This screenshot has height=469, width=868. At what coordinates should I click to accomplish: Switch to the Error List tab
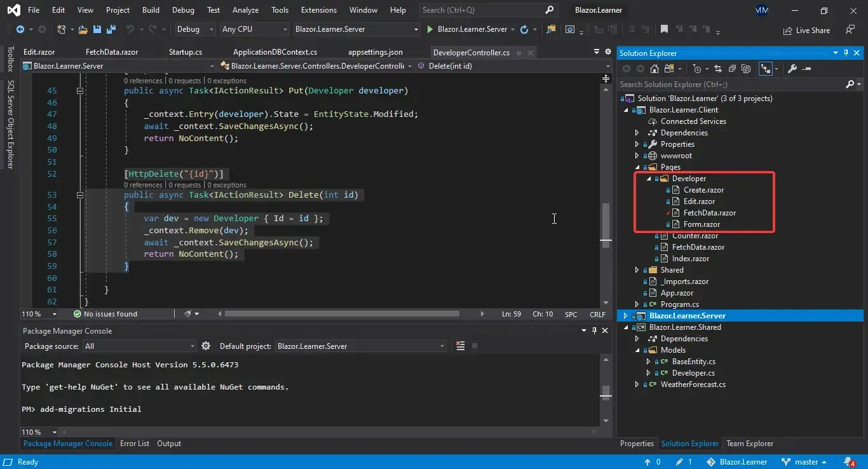click(x=134, y=443)
